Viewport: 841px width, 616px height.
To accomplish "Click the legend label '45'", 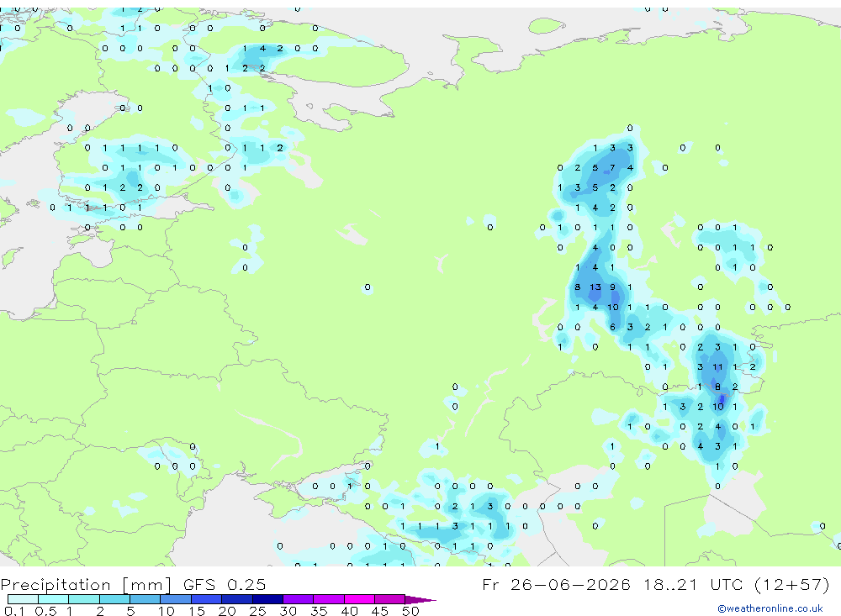I will (380, 611).
